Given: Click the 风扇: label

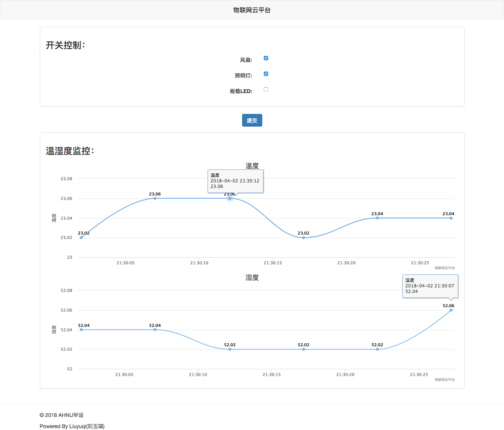Looking at the screenshot, I should click(246, 60).
